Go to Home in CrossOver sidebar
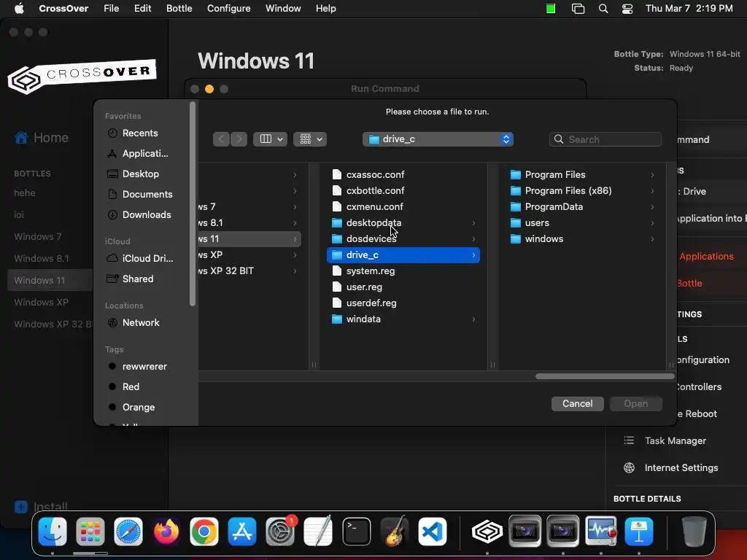The height and width of the screenshot is (560, 747). coord(42,138)
